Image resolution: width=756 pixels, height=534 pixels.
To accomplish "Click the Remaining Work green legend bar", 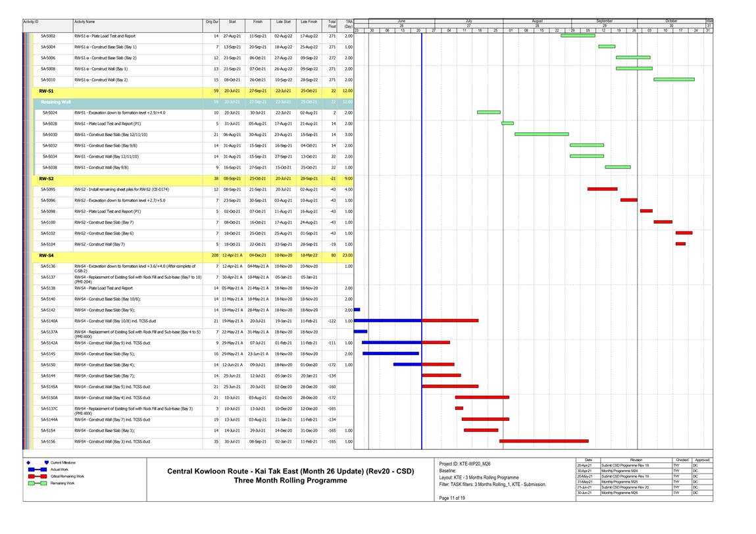I will (36, 483).
